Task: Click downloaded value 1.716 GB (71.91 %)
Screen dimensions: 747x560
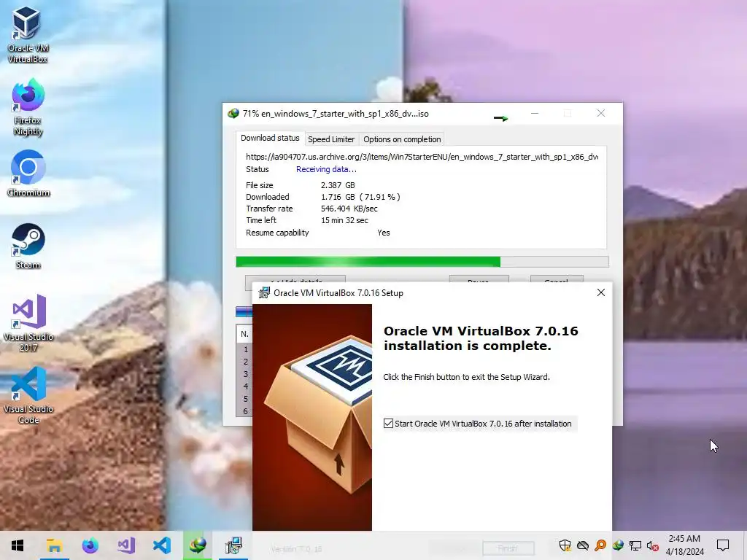Action: (x=360, y=197)
